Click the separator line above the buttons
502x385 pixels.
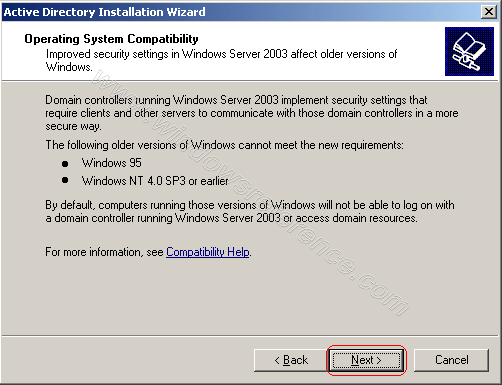pyautogui.click(x=251, y=336)
